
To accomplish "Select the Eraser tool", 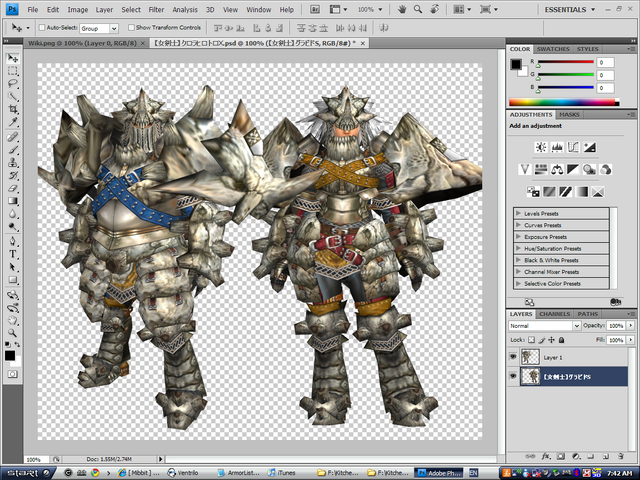I will point(13,188).
